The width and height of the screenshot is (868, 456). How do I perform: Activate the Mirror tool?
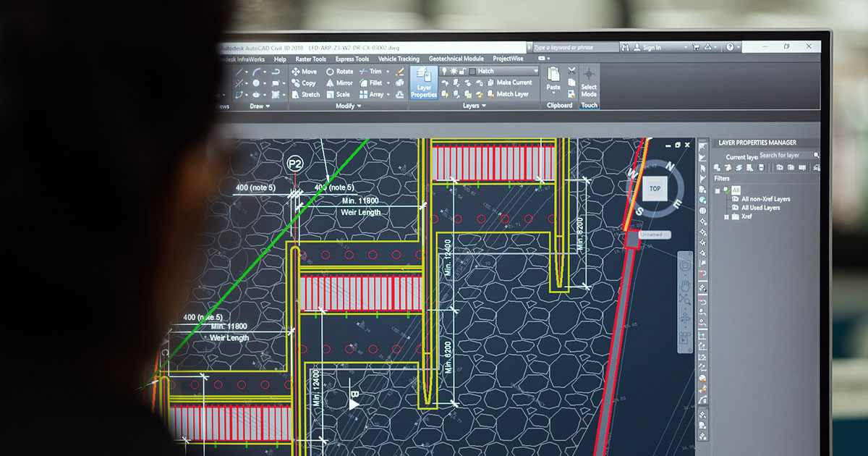[x=339, y=83]
